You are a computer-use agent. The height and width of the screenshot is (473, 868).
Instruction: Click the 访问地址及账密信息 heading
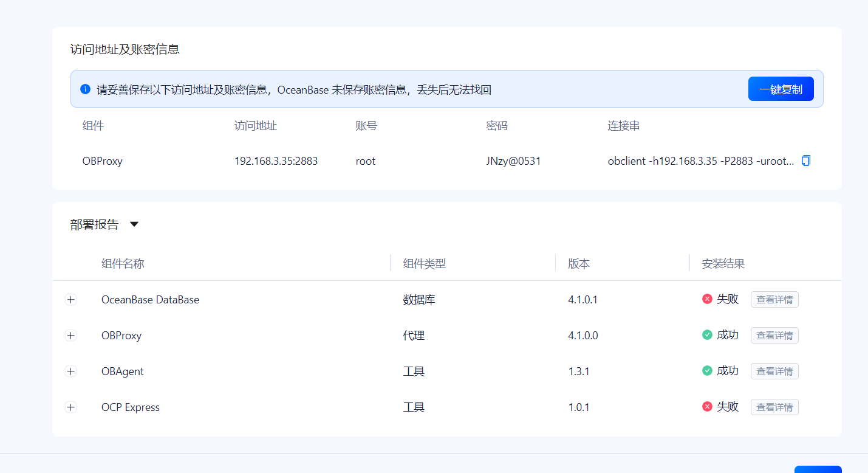pos(125,49)
